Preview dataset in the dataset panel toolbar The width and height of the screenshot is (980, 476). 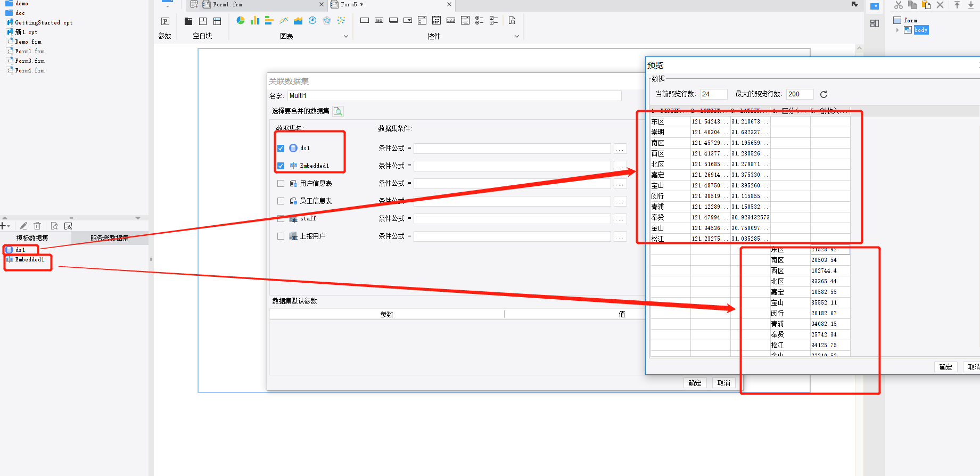(54, 226)
